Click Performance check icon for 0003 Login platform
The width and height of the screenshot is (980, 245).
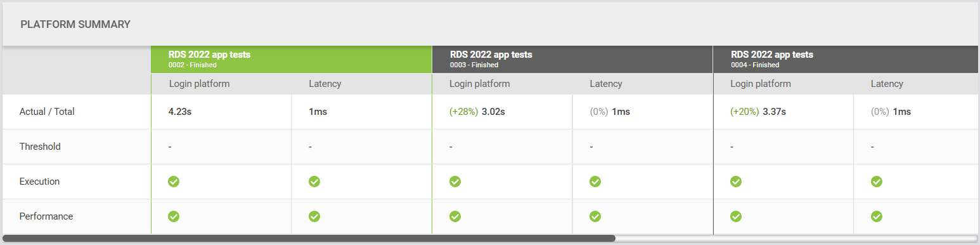click(455, 216)
